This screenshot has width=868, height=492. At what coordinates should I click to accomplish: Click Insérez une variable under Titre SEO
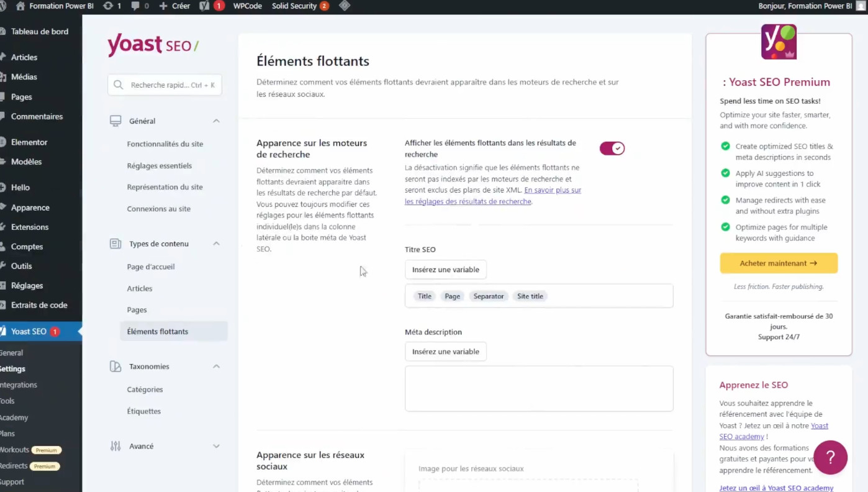[x=446, y=270]
